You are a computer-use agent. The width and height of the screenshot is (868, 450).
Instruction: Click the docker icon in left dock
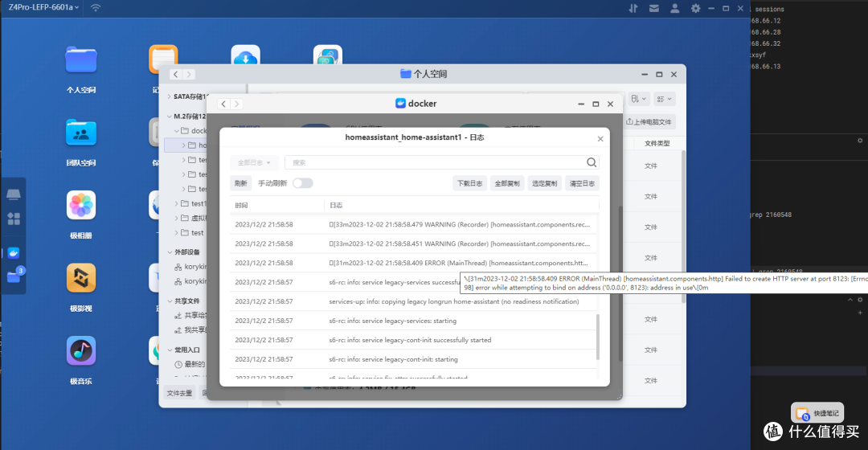tap(14, 253)
